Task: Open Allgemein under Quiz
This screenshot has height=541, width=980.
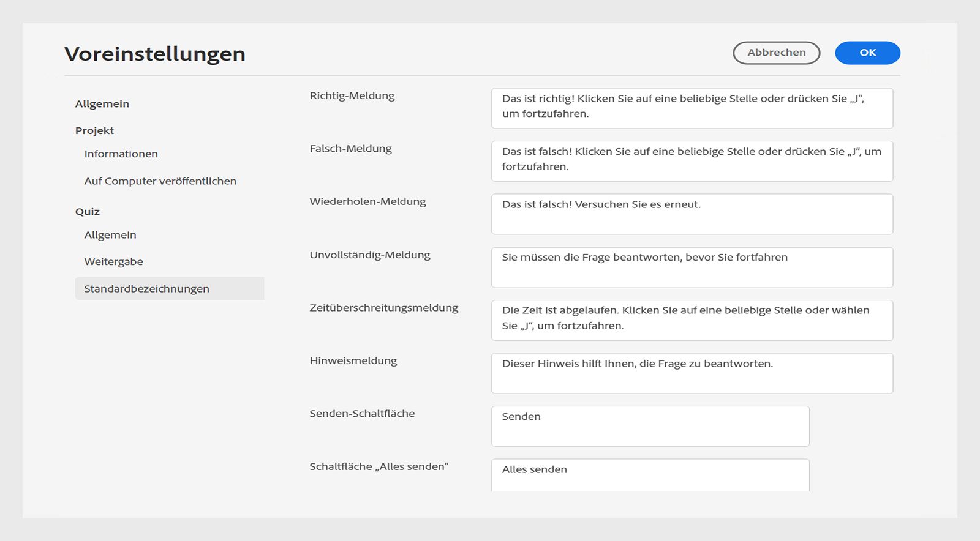Action: pyautogui.click(x=110, y=235)
